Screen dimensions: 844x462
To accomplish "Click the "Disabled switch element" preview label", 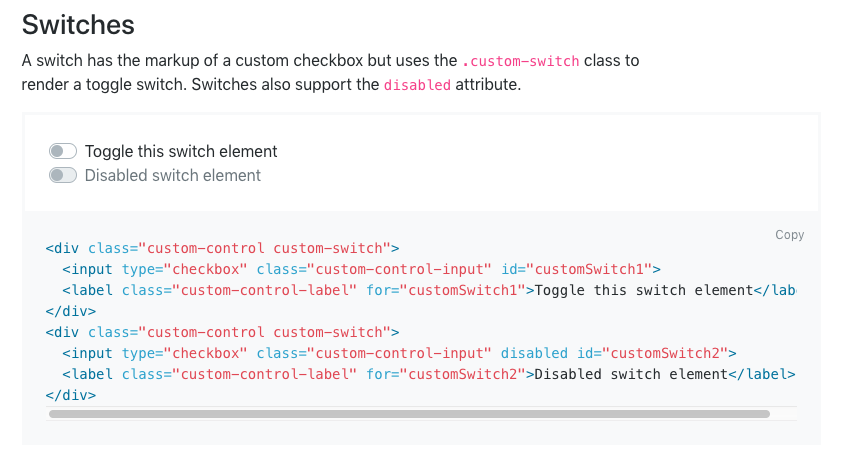I will click(173, 176).
